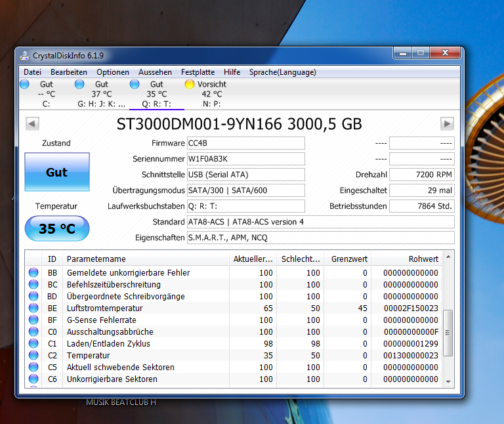Click the Eingeschaltet value 29 mal
The height and width of the screenshot is (424, 504).
point(422,190)
